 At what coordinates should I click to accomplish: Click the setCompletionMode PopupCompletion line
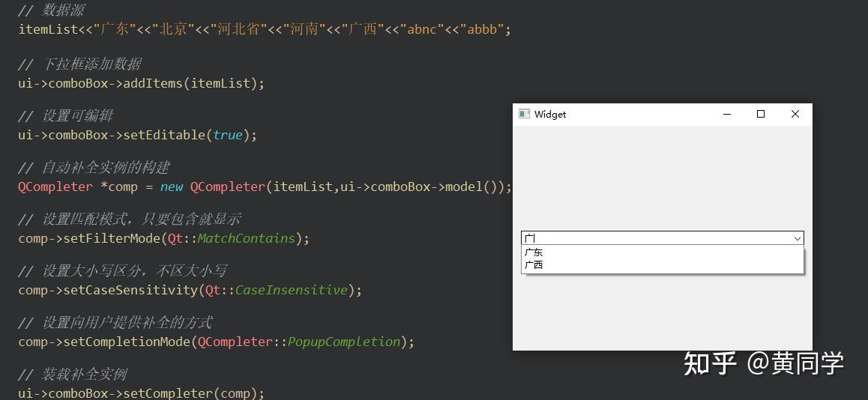coord(216,342)
